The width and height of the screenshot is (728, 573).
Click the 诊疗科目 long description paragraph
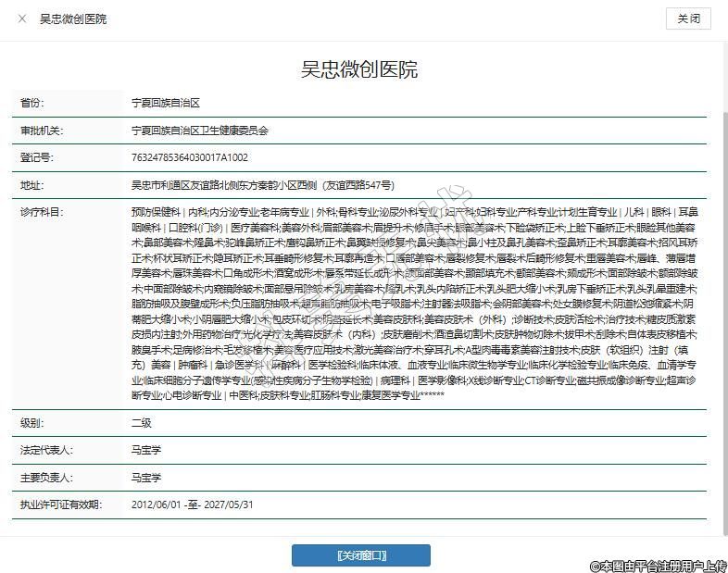(414, 304)
